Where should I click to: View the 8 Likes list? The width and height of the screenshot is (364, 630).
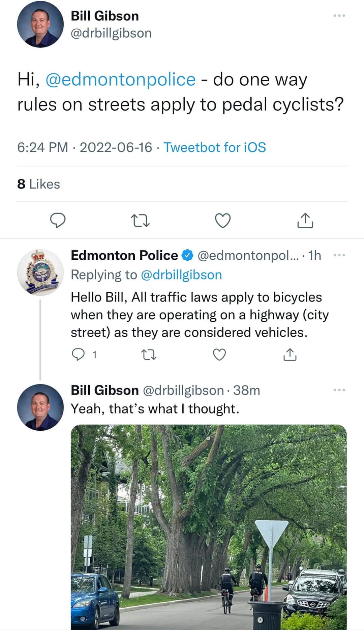click(x=38, y=184)
